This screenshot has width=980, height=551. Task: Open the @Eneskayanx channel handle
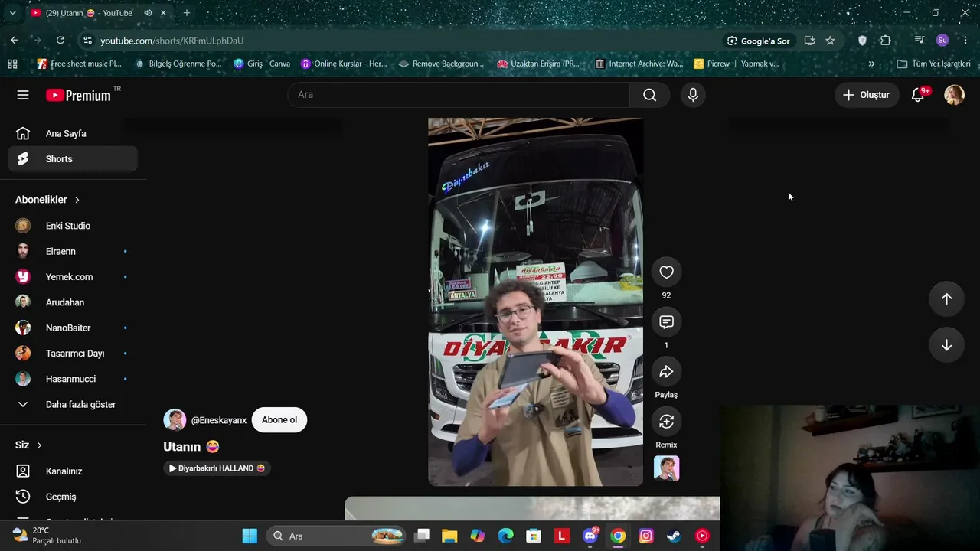[219, 420]
